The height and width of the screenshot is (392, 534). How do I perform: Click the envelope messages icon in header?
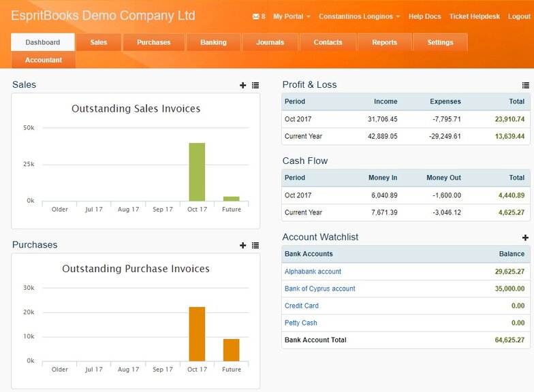click(x=255, y=16)
